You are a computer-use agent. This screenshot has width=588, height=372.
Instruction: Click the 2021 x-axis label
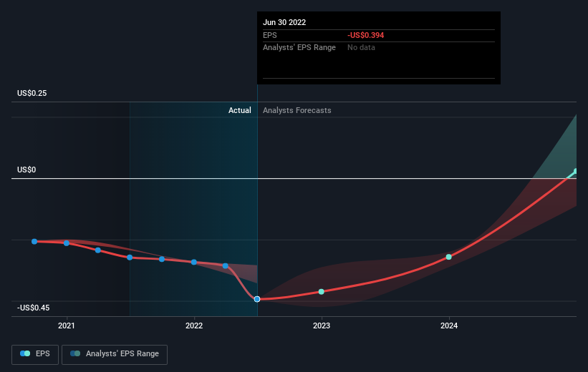click(x=67, y=325)
